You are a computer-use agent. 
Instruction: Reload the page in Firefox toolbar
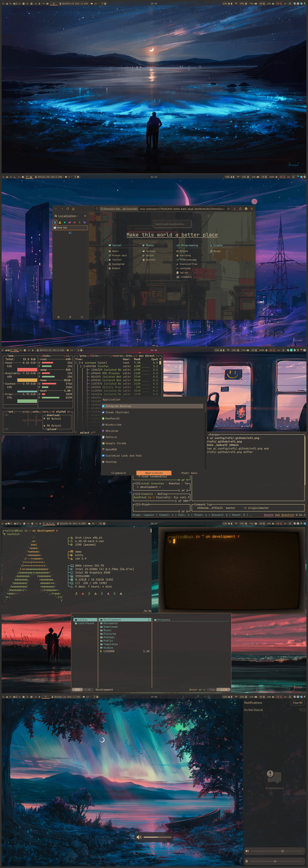(67, 209)
